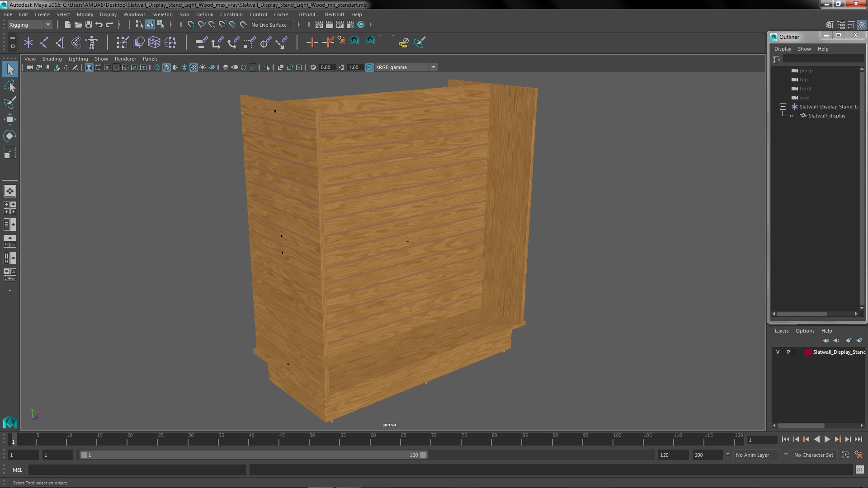Collapse Slatwall_Display_Stand_Li node in Outliner
Screen dimensions: 868x488
click(783, 107)
